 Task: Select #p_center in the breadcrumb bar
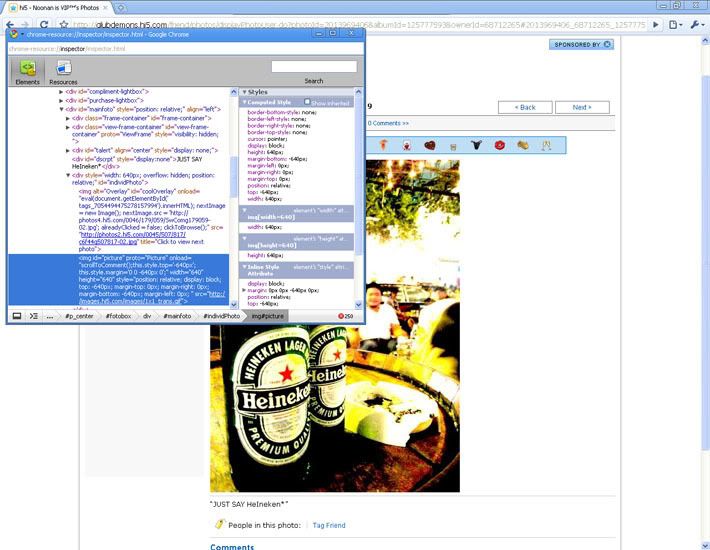tap(79, 316)
